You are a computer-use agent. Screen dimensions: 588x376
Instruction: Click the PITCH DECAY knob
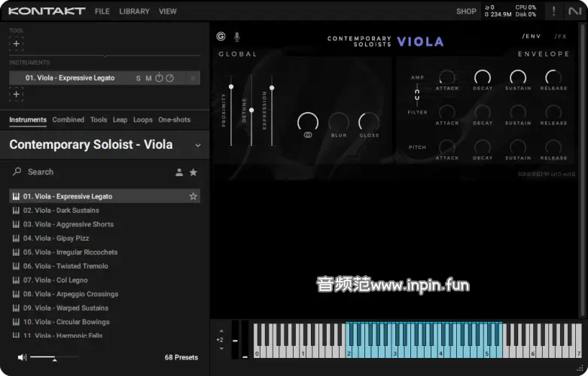[x=483, y=147]
